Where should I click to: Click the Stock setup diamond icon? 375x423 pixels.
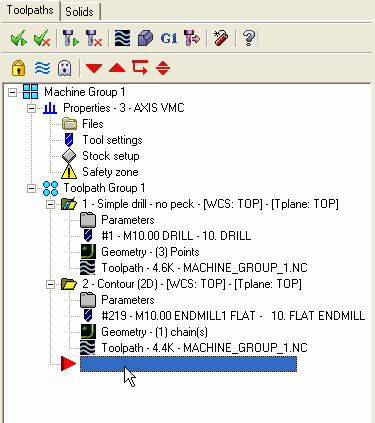coord(69,156)
